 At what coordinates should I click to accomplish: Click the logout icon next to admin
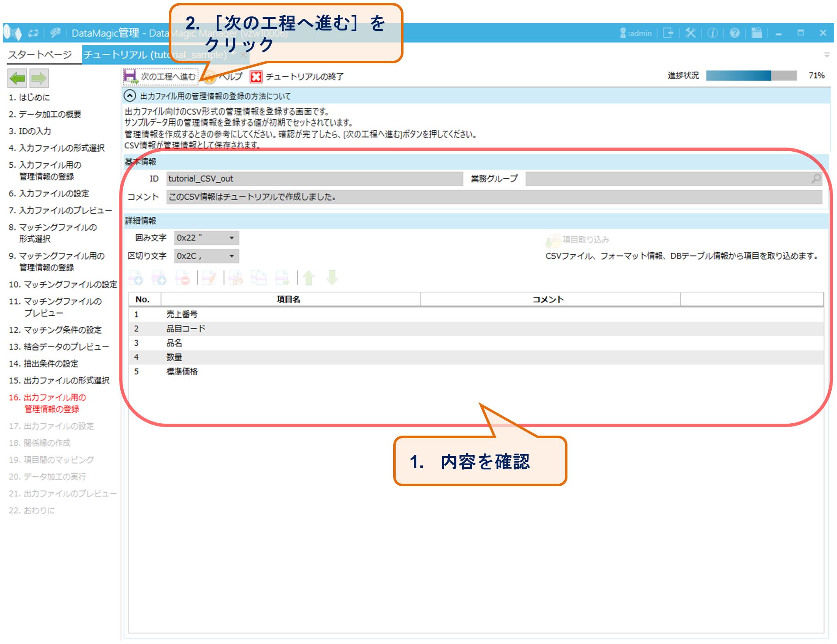click(668, 33)
